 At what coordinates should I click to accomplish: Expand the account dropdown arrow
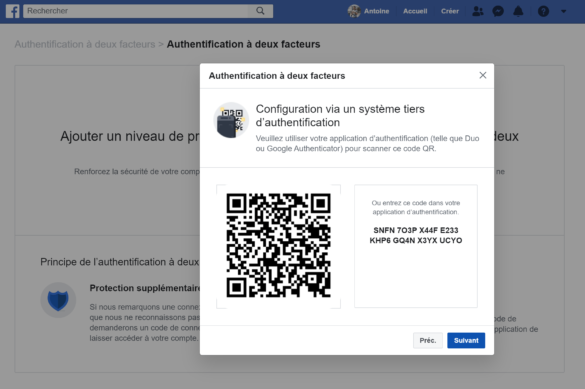[x=563, y=12]
